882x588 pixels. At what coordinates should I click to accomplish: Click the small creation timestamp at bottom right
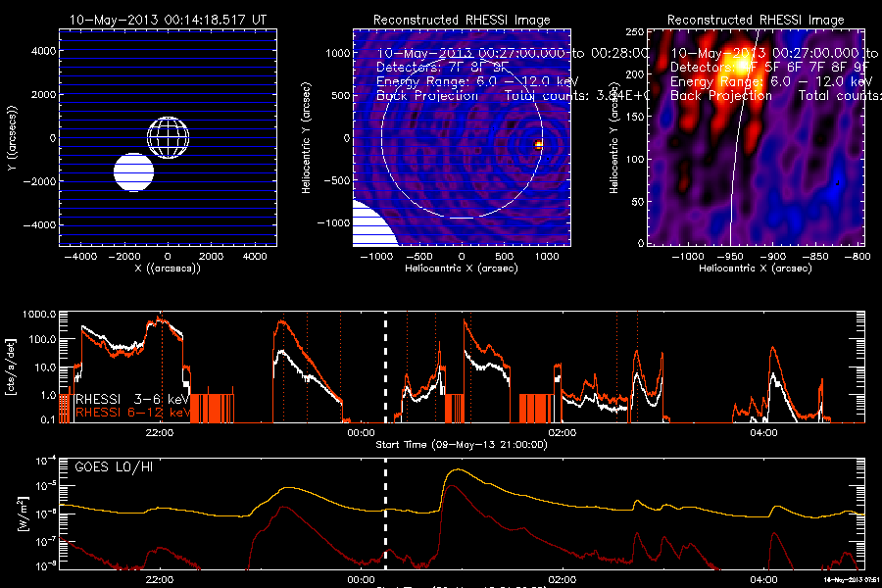852,579
